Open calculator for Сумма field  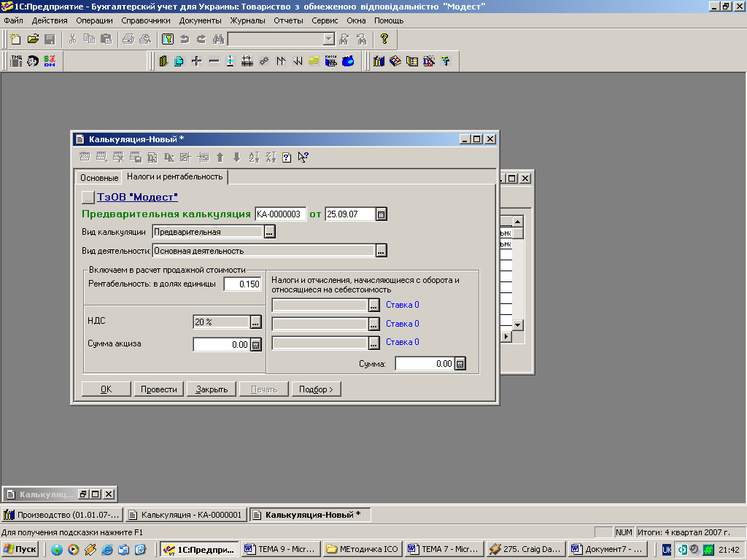460,364
